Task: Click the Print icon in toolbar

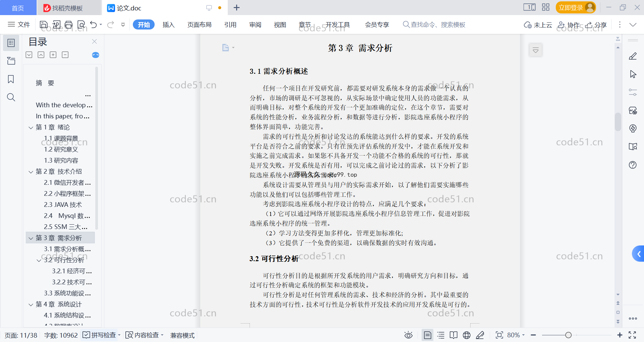Action: [x=69, y=24]
